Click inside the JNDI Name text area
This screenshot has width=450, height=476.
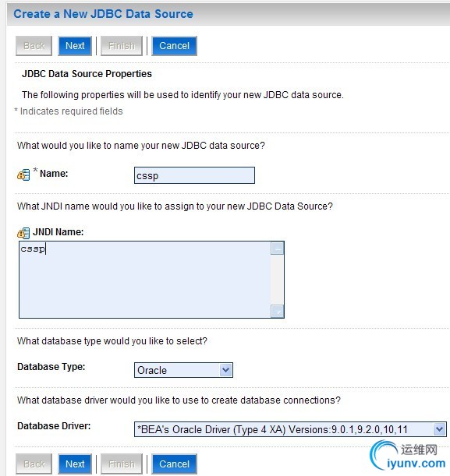[x=144, y=280]
